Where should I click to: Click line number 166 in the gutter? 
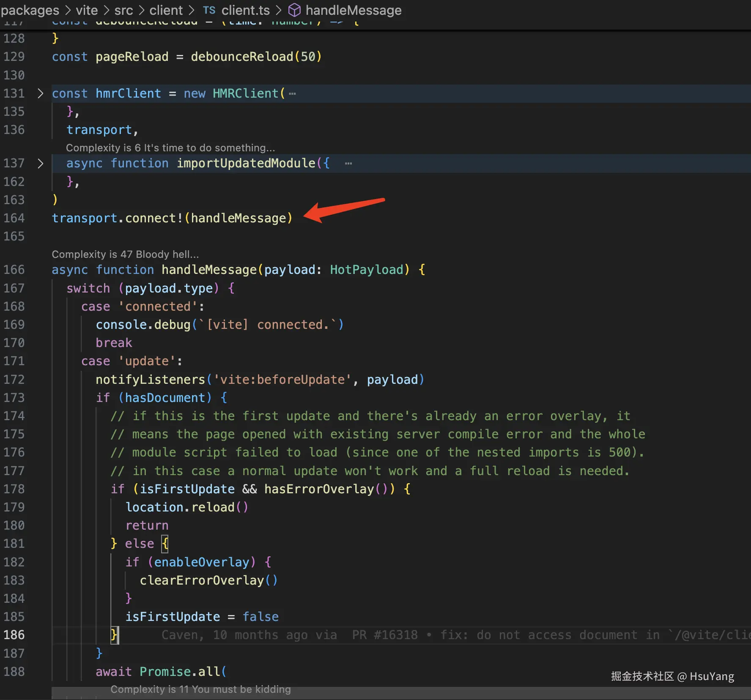tap(14, 270)
